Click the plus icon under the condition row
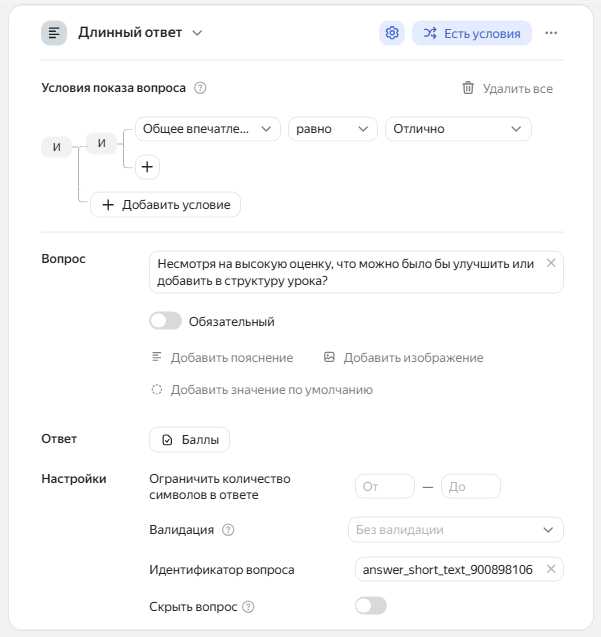This screenshot has width=601, height=637. [x=147, y=167]
